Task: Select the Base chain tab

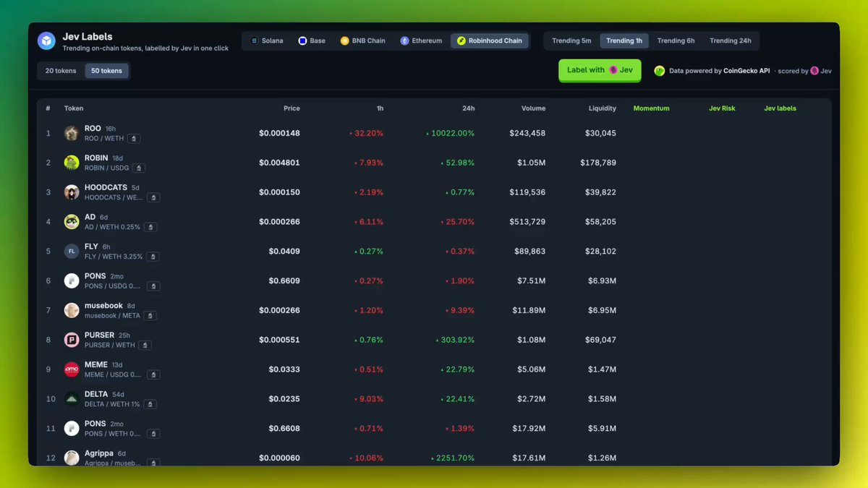Action: 312,41
